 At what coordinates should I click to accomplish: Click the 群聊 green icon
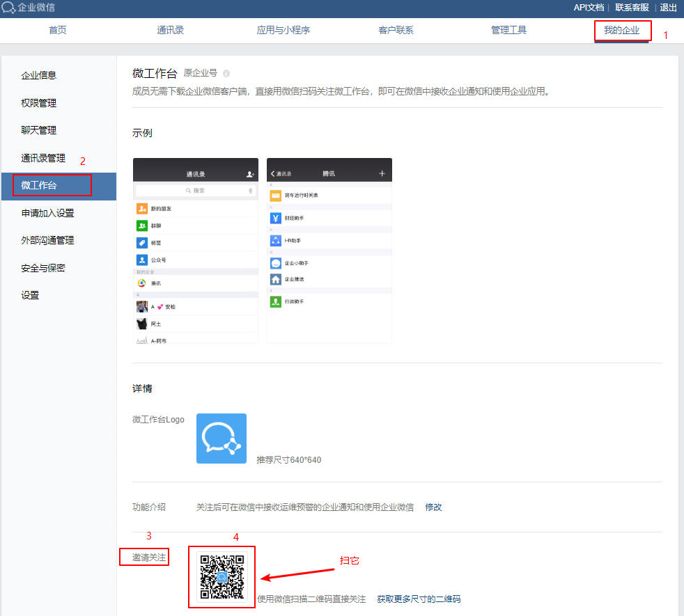142,226
